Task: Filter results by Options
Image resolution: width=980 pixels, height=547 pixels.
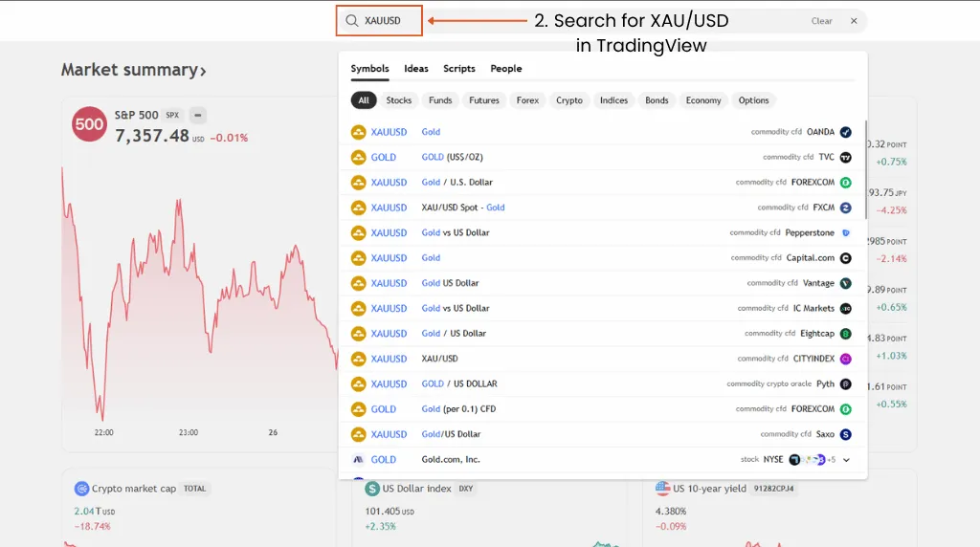Action: [x=754, y=99]
